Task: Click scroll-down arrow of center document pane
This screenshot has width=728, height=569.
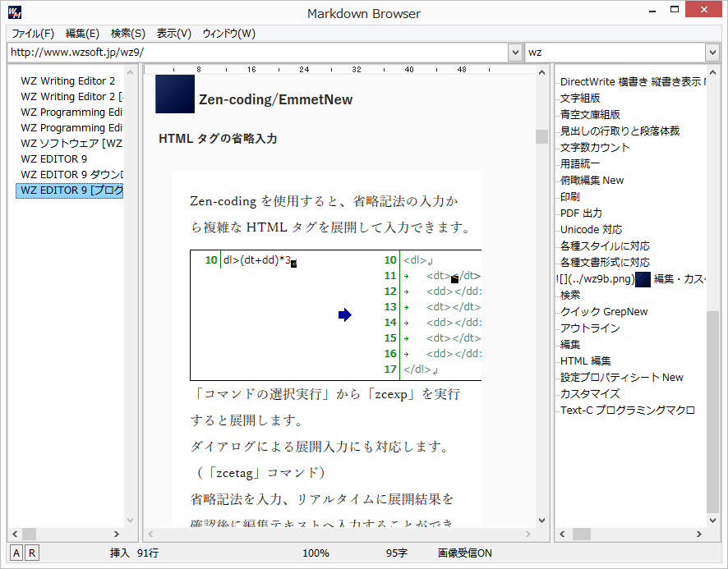Action: pyautogui.click(x=541, y=521)
